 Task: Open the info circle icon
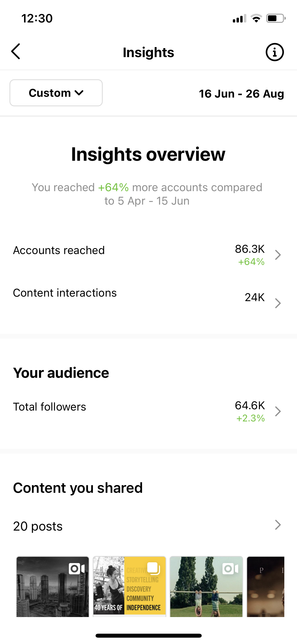[x=275, y=52]
